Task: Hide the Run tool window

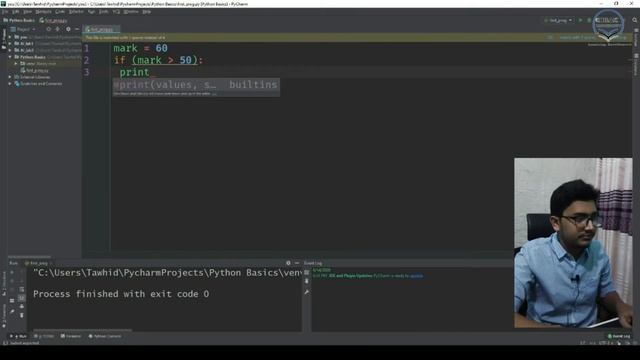Action: tap(297, 263)
